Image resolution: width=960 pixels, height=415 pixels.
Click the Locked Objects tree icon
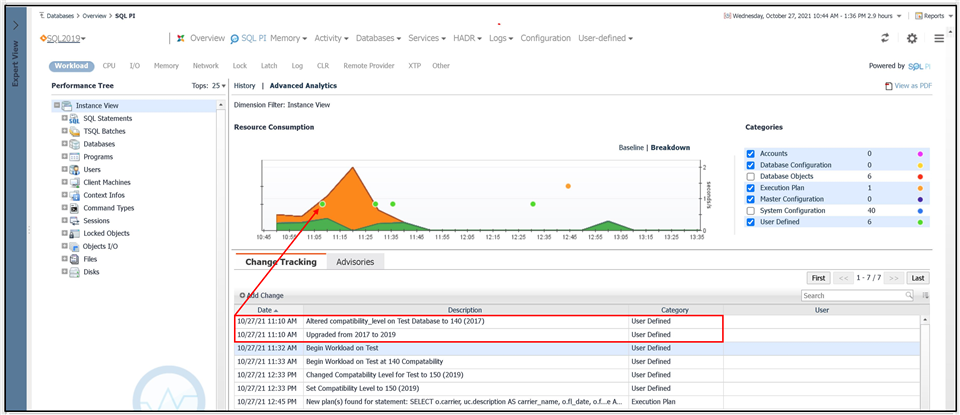pos(74,234)
